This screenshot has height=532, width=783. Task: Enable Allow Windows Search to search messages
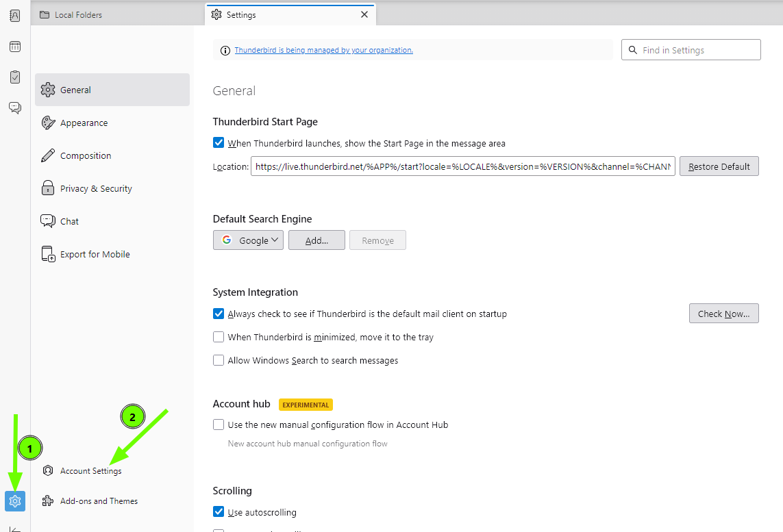[x=219, y=360]
